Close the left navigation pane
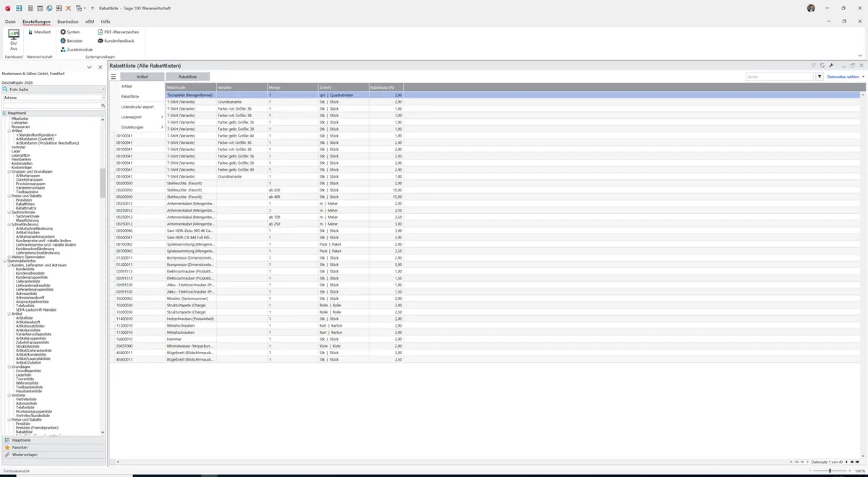 [x=101, y=67]
